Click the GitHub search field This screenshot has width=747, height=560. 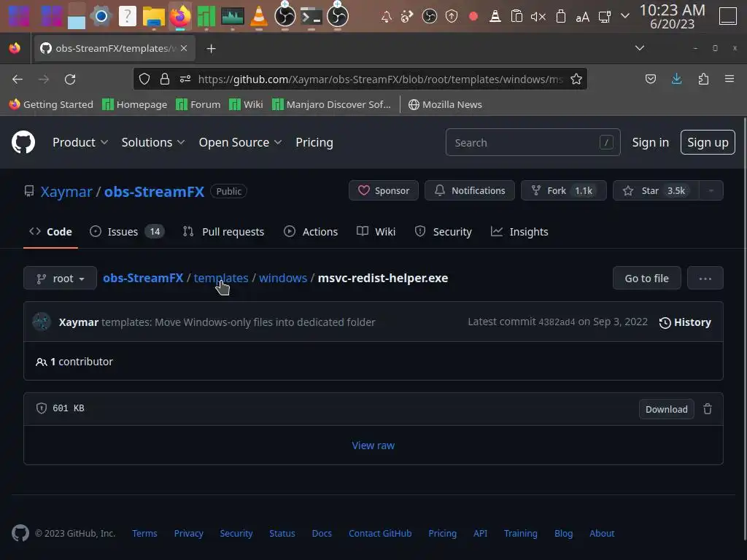click(x=533, y=142)
